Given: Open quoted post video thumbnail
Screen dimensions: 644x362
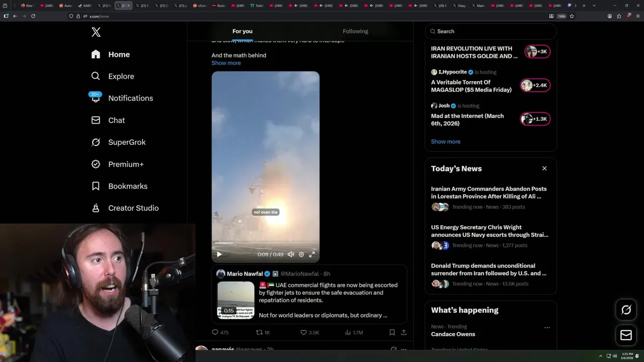Looking at the screenshot, I should (236, 300).
